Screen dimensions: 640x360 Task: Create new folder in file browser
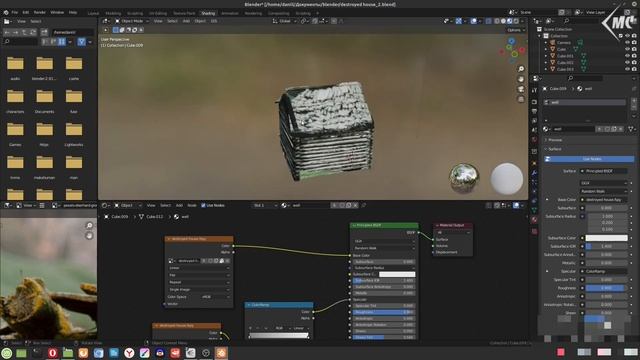point(44,32)
